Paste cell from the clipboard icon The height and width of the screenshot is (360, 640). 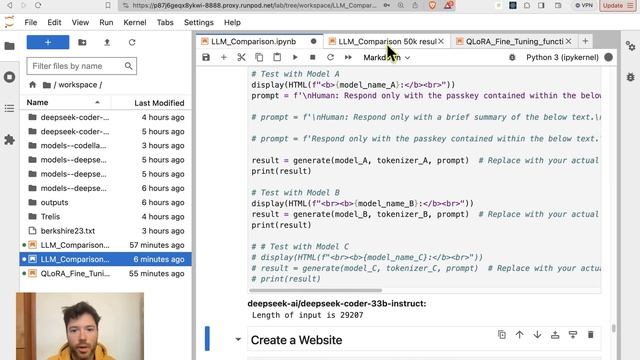(x=277, y=58)
